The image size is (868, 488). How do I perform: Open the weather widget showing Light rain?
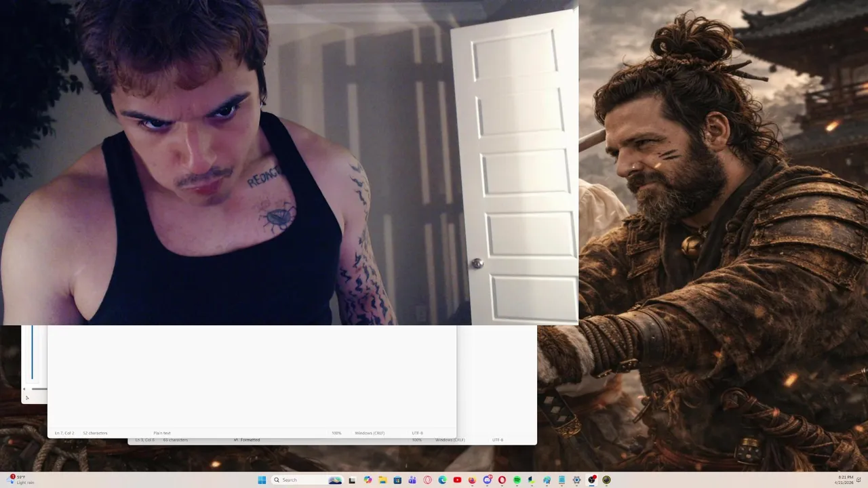coord(20,480)
